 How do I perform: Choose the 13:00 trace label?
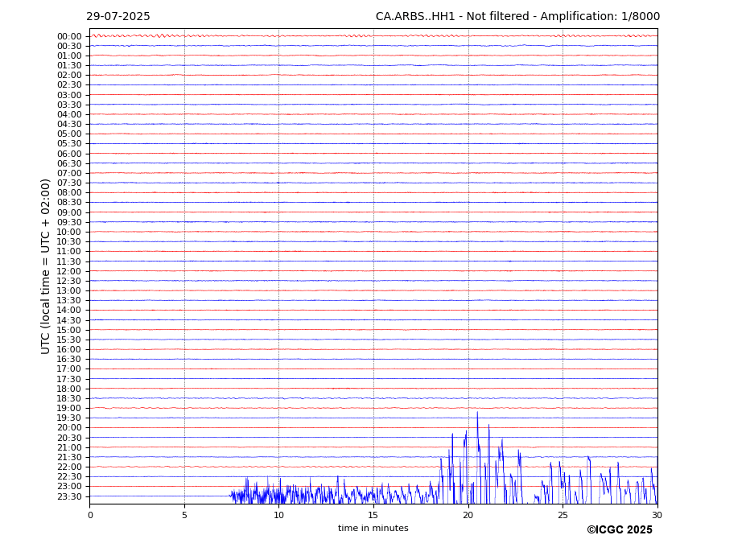click(69, 290)
